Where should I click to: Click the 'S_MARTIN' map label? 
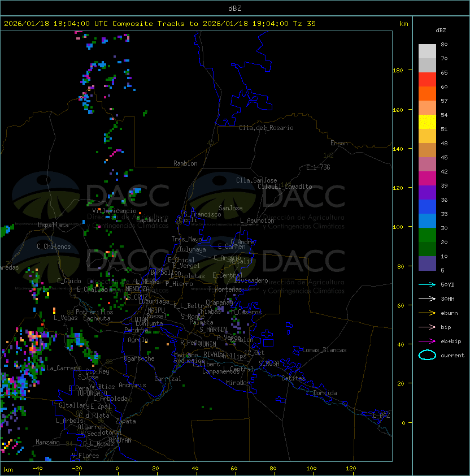(213, 330)
